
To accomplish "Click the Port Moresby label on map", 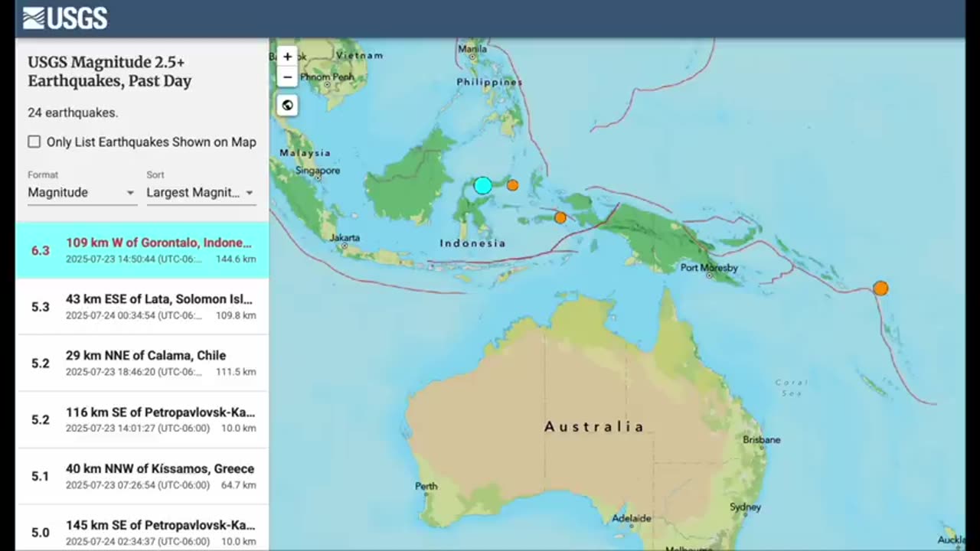I will (709, 268).
